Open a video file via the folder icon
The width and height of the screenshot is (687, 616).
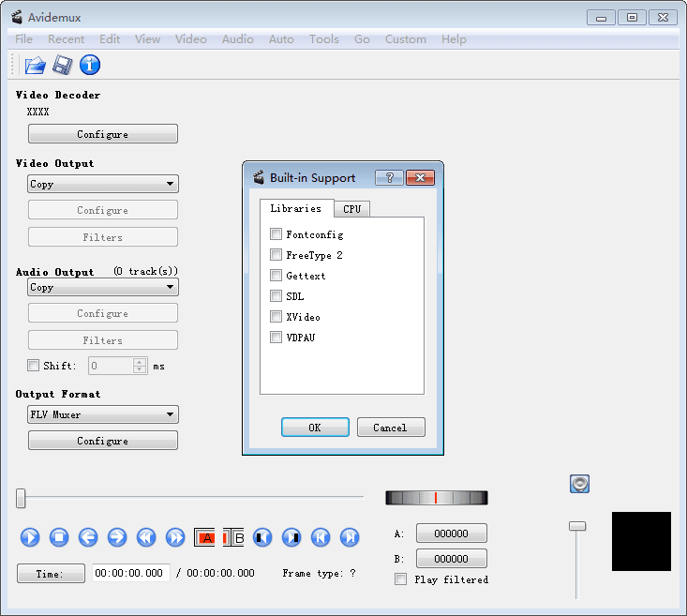click(35, 66)
